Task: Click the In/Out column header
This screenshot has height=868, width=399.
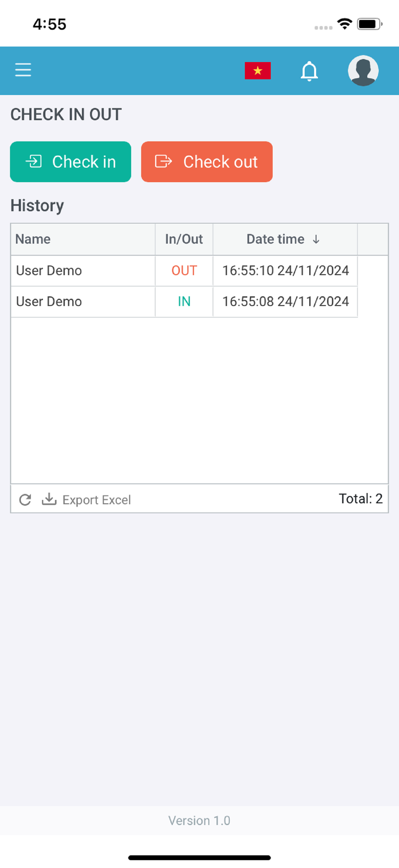Action: tap(184, 239)
